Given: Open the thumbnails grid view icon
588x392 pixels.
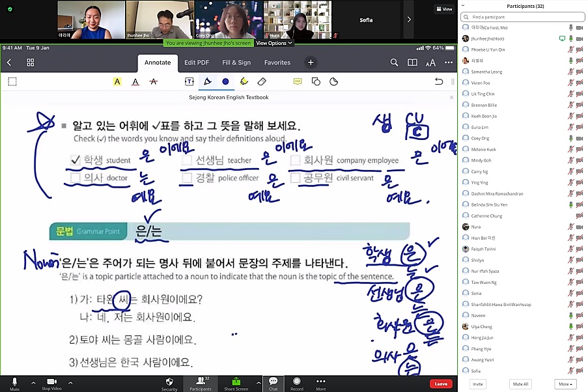Looking at the screenshot, I should coord(31,63).
